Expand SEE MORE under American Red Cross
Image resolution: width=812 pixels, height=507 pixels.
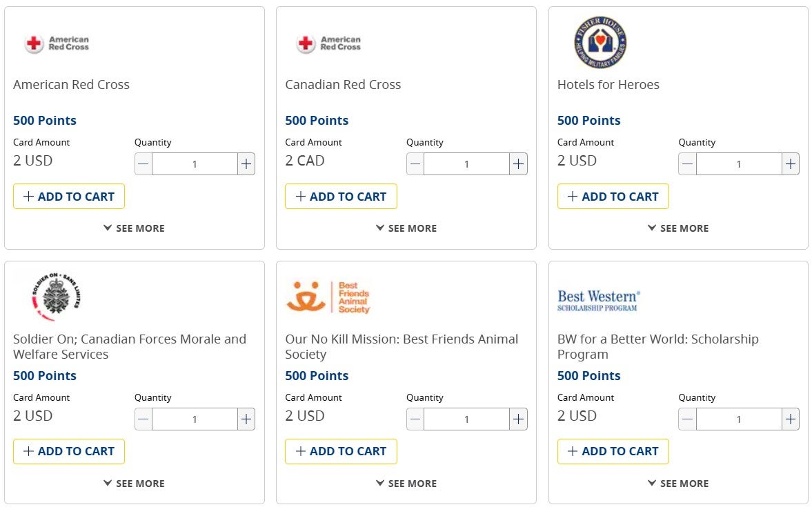135,228
